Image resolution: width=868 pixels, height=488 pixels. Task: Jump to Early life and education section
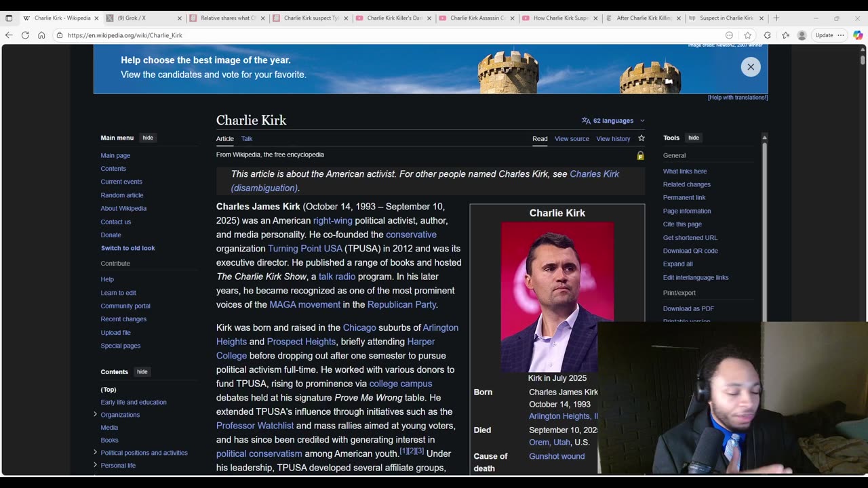[134, 402]
